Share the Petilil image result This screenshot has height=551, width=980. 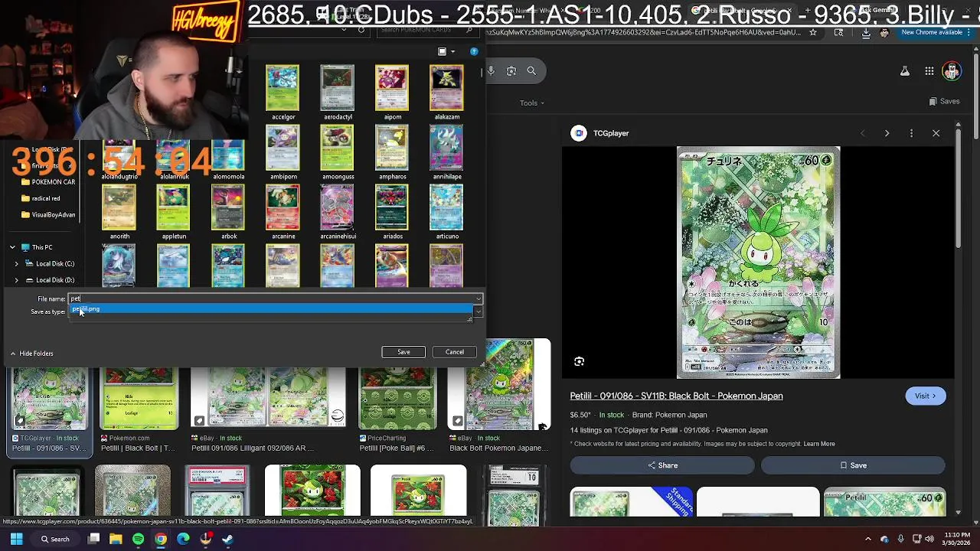click(x=662, y=465)
